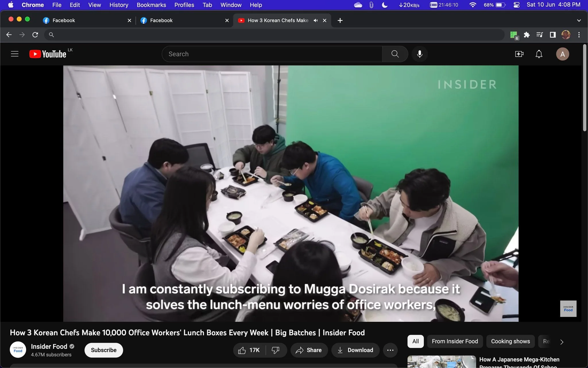Open the three-dot more actions menu
The height and width of the screenshot is (368, 588).
[x=390, y=350]
